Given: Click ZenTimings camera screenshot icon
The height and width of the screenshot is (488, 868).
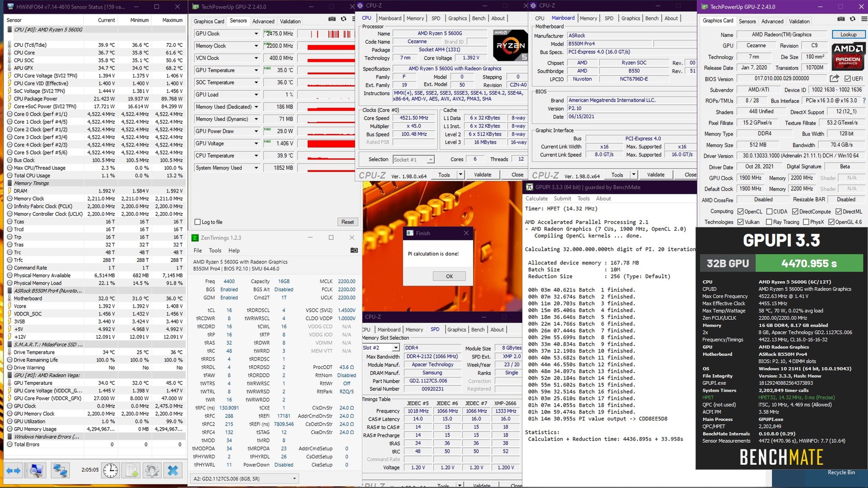Looking at the screenshot, I should (354, 250).
